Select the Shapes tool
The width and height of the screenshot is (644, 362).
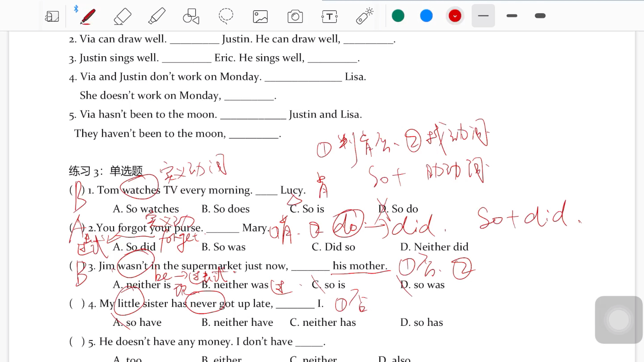pyautogui.click(x=191, y=17)
